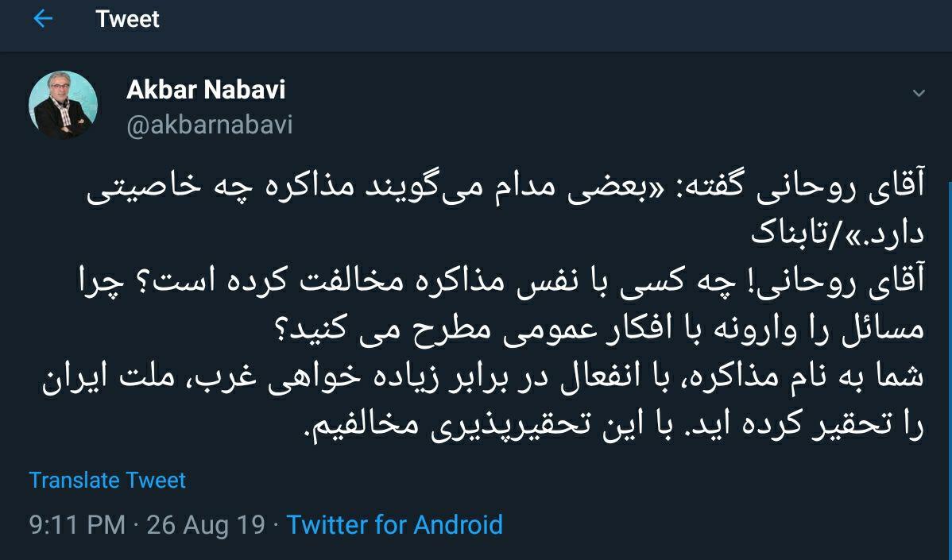
Task: Click the 9:11 PM timestamp
Action: pos(77,525)
